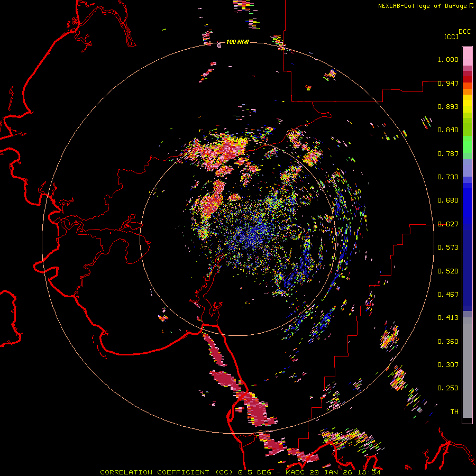This screenshot has height=476, width=476.
Task: Click the 0.893 scale value
Action: click(x=448, y=106)
